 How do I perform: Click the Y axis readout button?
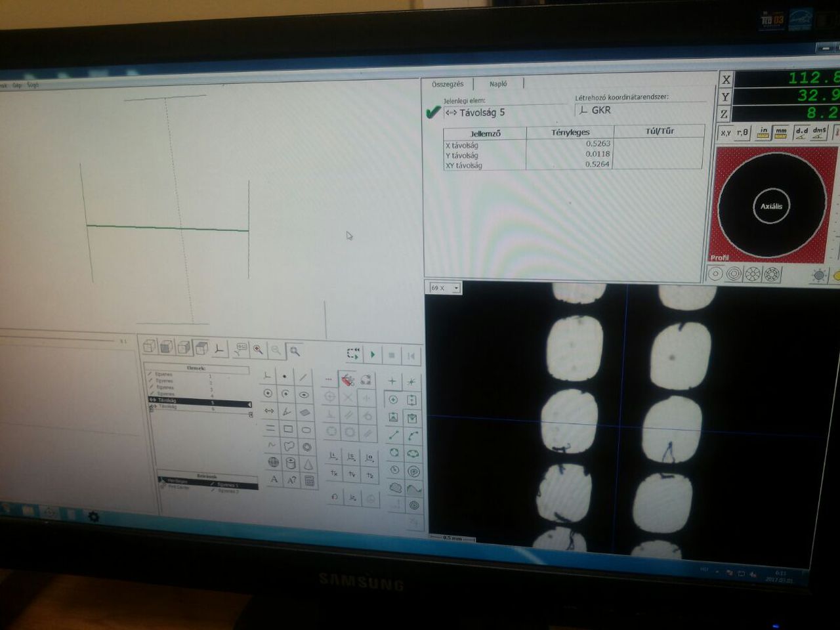pos(725,97)
